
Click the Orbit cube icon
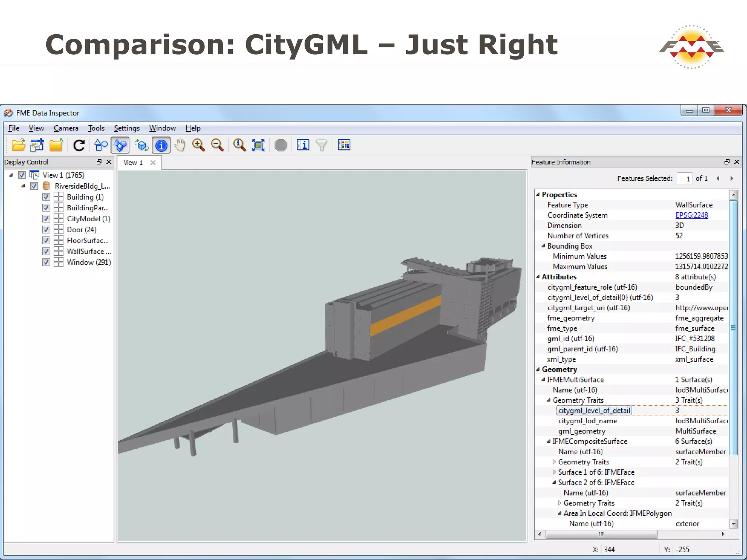tap(141, 145)
